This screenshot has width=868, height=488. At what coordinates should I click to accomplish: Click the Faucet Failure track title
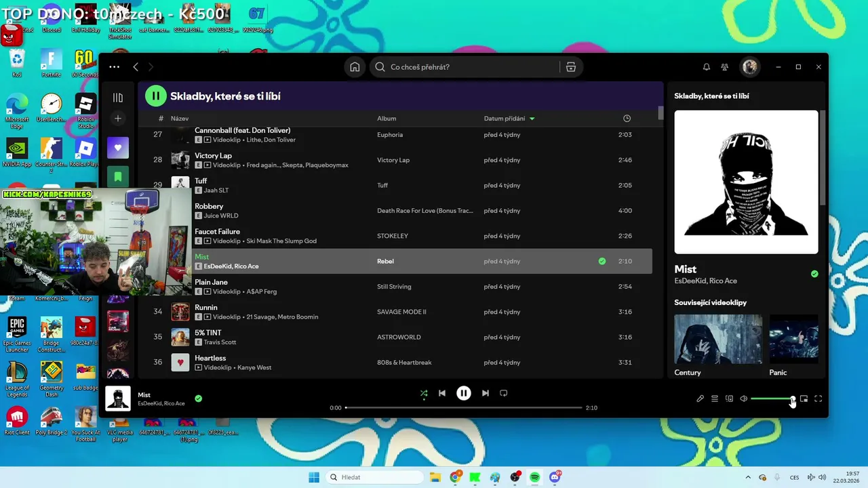coord(217,232)
